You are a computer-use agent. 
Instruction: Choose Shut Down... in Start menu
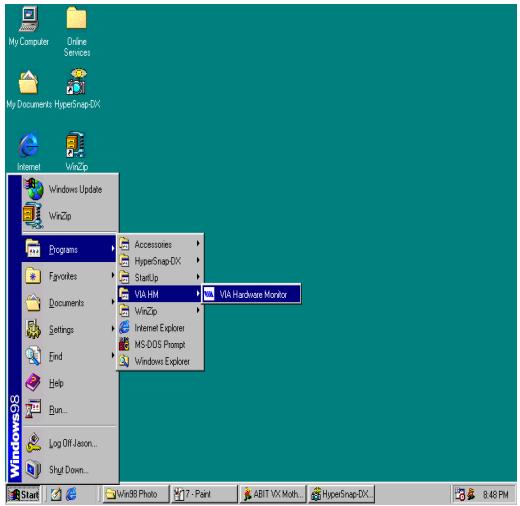click(x=70, y=470)
